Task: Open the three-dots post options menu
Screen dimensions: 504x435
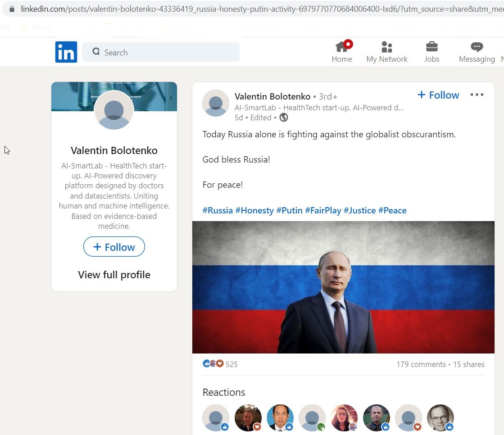Action: 477,95
